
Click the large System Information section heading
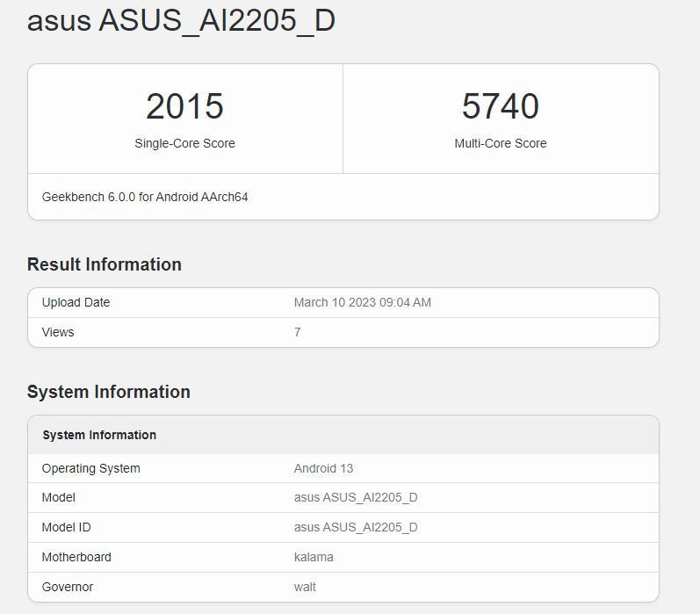click(109, 392)
